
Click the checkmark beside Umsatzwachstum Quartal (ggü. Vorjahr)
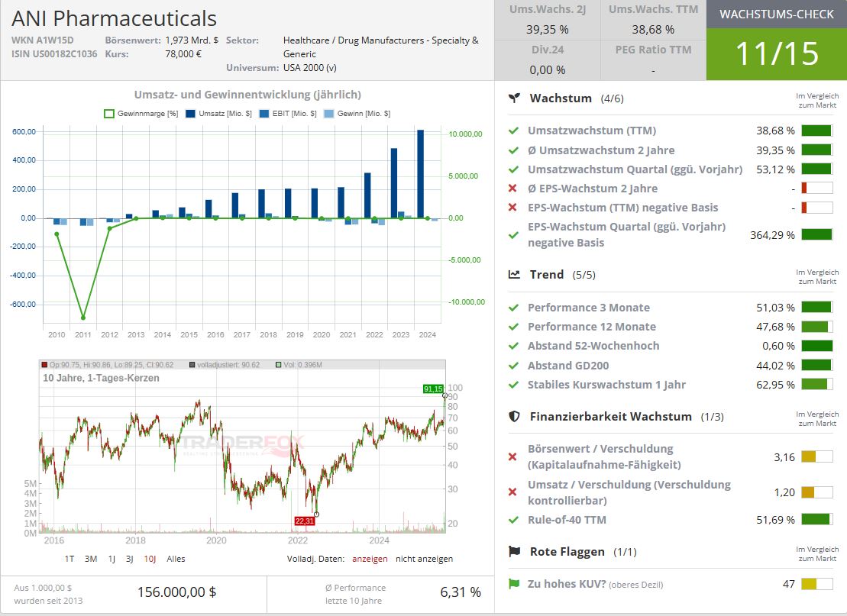513,169
